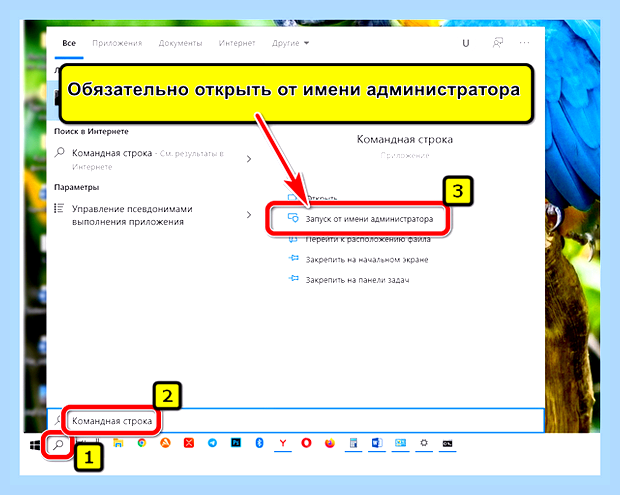620x495 pixels.
Task: Click the shield icon beside Запуск от имени администратора
Action: [293, 218]
